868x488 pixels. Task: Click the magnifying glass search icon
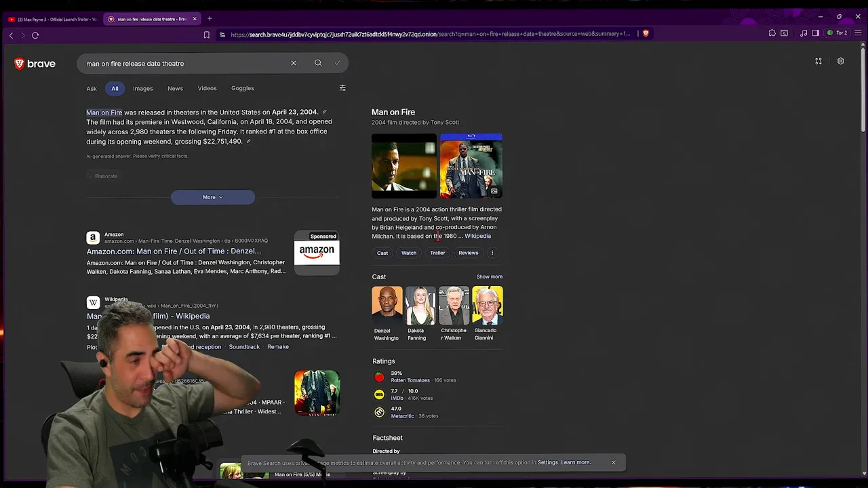tap(318, 63)
